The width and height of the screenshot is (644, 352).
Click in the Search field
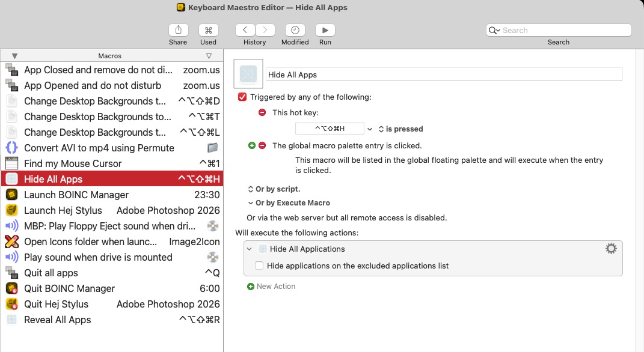[564, 30]
